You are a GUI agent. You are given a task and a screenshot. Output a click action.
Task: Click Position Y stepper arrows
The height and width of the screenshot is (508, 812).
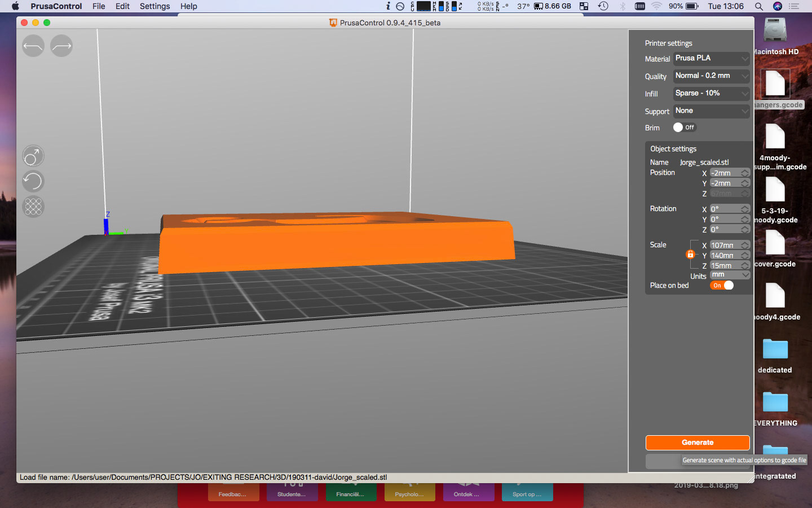745,183
